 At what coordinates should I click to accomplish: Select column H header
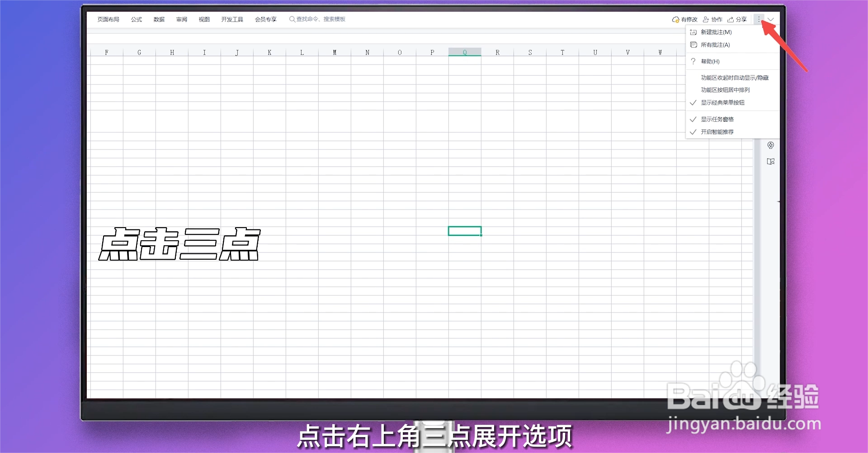coord(172,52)
